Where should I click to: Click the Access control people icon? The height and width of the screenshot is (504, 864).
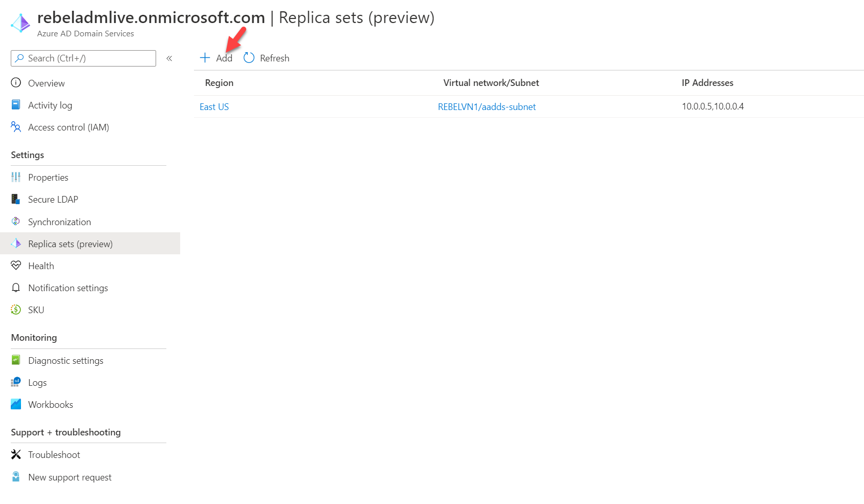(16, 127)
